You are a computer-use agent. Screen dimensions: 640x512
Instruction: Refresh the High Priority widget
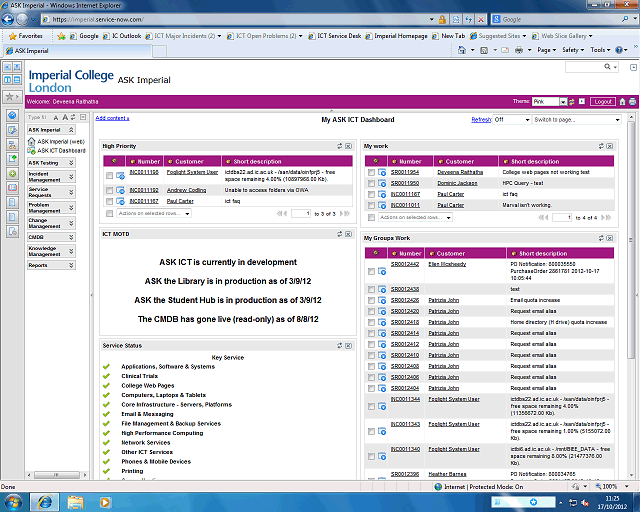339,146
